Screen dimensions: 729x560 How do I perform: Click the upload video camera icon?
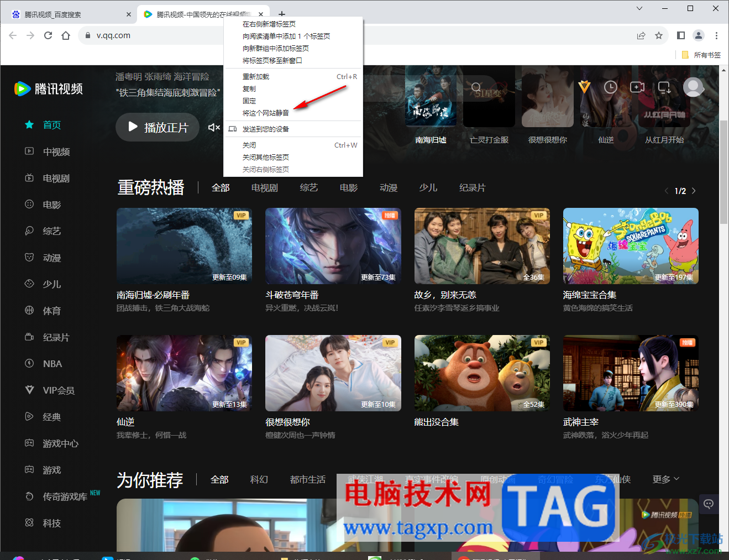click(637, 87)
